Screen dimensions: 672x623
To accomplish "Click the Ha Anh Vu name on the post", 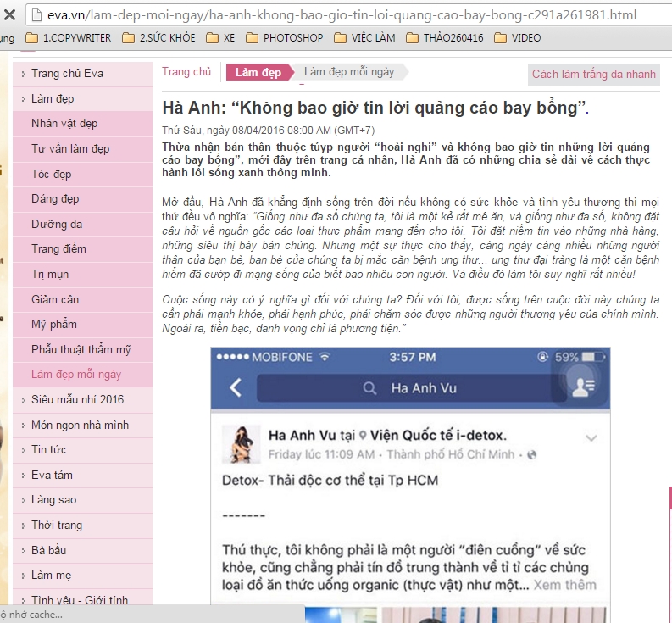I will click(x=303, y=436).
